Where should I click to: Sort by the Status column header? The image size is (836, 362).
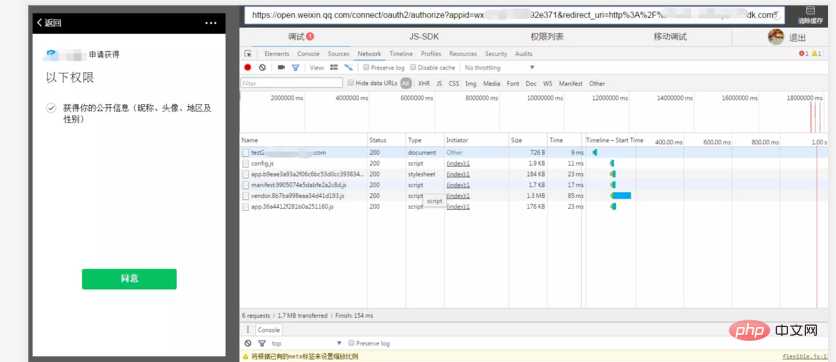pyautogui.click(x=387, y=140)
